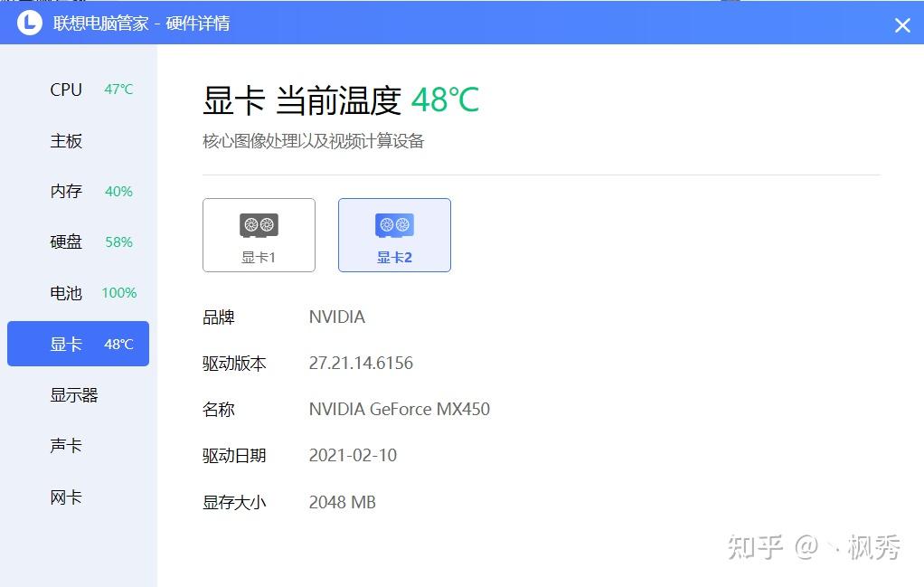Image resolution: width=924 pixels, height=587 pixels.
Task: Click the title 联想电脑管家 - 硬件详情
Action: pyautogui.click(x=141, y=24)
